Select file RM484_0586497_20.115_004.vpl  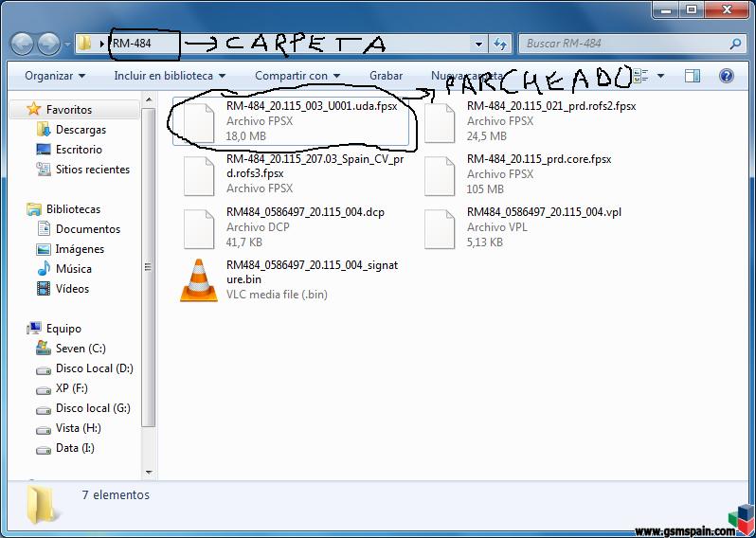(544, 212)
